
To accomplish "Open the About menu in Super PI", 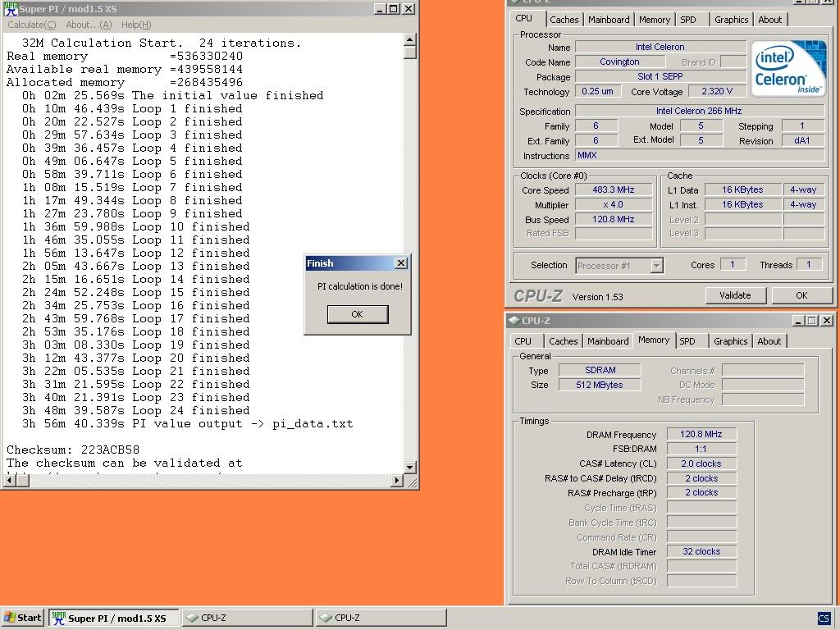I will click(x=89, y=25).
